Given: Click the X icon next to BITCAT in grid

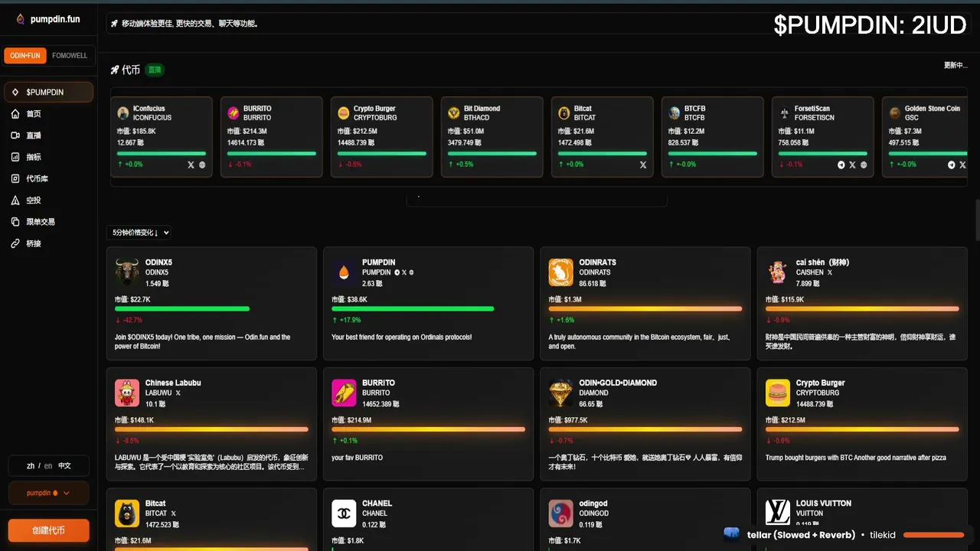Looking at the screenshot, I should (174, 514).
